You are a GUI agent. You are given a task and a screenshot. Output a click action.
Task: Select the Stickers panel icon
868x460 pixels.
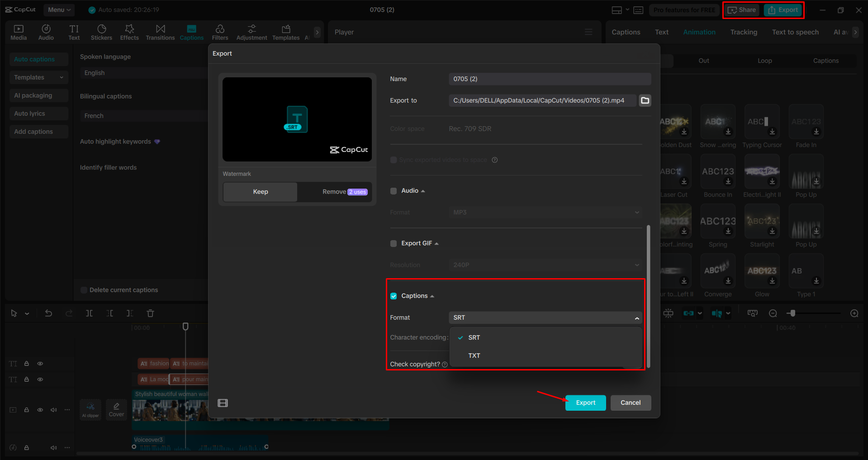[x=101, y=32]
